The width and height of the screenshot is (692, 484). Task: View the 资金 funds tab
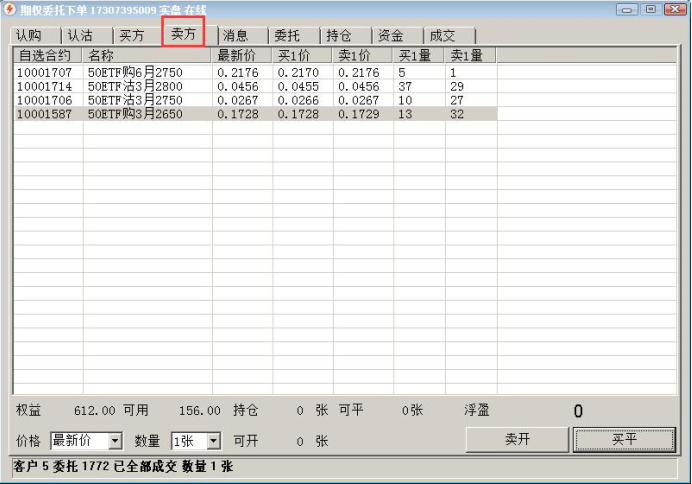392,35
